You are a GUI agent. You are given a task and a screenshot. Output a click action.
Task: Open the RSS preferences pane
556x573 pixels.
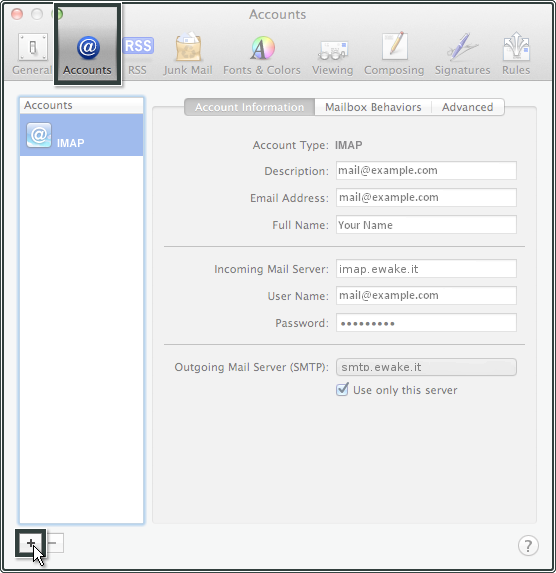click(137, 54)
